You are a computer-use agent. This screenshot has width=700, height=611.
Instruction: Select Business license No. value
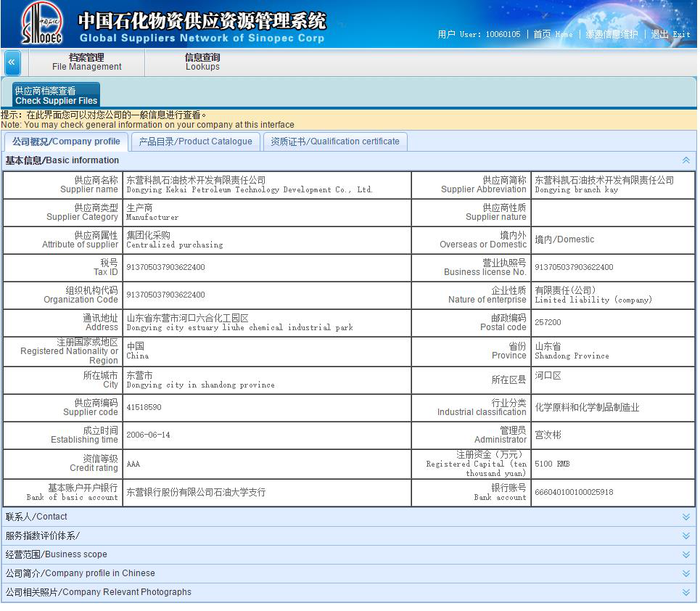574,267
